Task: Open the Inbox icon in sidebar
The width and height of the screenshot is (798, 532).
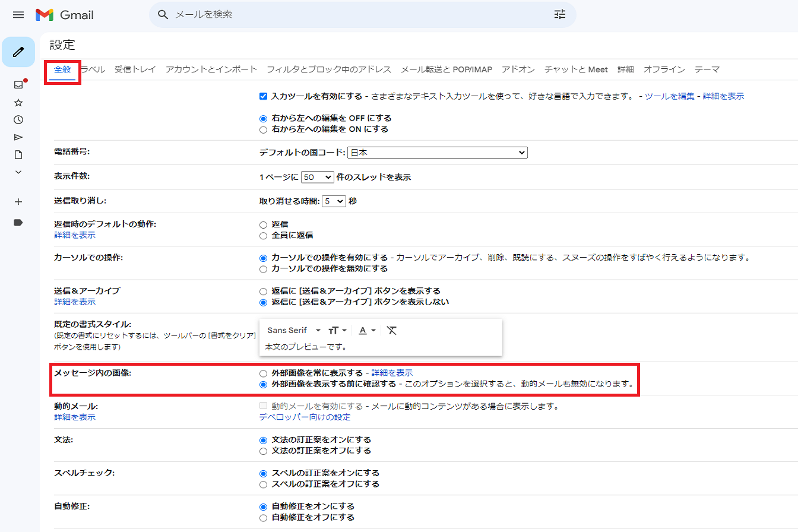Action: (x=18, y=85)
